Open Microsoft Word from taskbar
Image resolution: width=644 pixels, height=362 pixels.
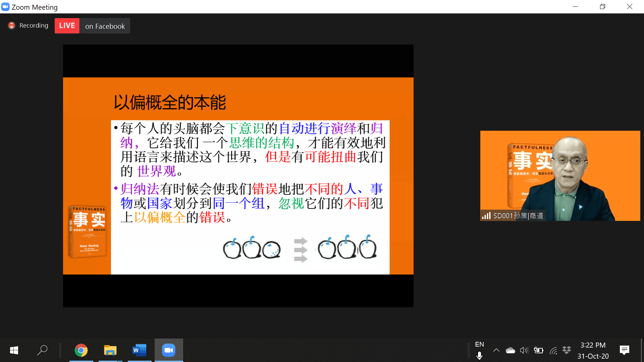click(x=139, y=350)
